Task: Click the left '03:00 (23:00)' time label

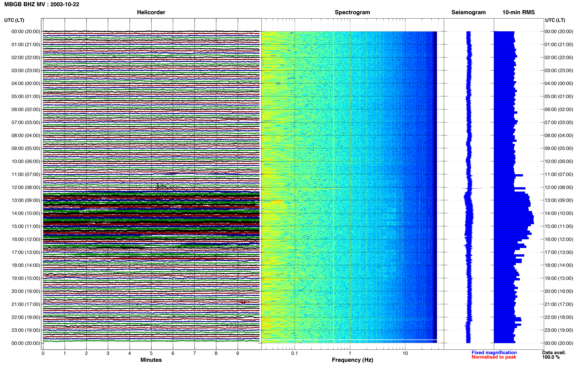Action: (x=26, y=71)
